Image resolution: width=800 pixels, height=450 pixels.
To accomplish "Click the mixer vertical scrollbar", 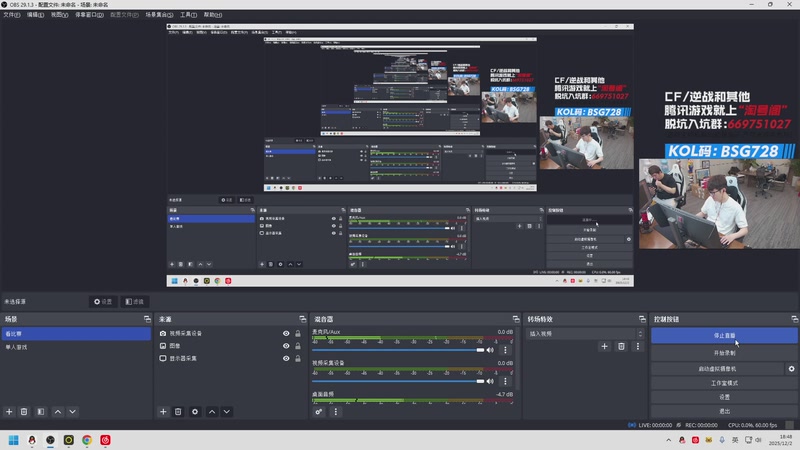I will point(518,360).
